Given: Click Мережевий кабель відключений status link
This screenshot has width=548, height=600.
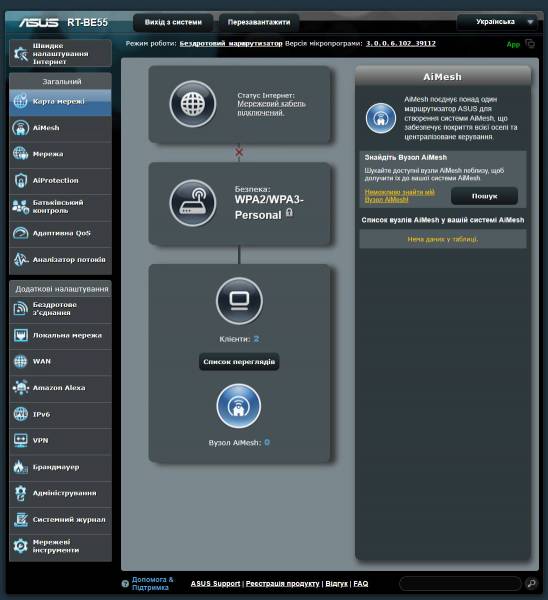Looking at the screenshot, I should pos(271,108).
